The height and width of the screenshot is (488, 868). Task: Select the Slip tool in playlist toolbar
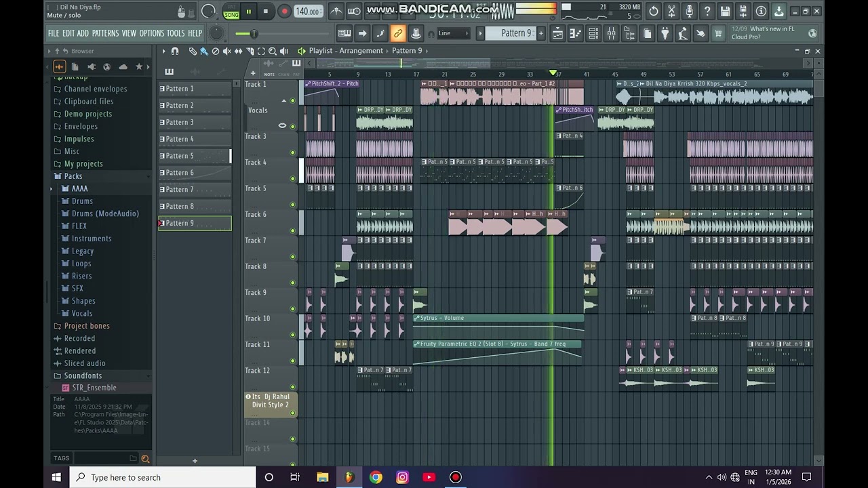[238, 51]
